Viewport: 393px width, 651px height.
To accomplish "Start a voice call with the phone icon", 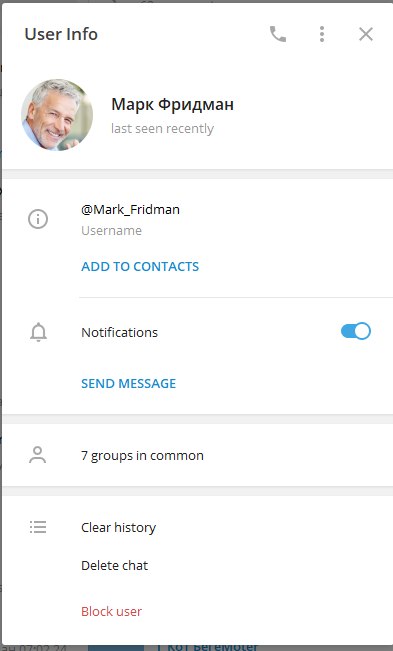I will [x=278, y=34].
